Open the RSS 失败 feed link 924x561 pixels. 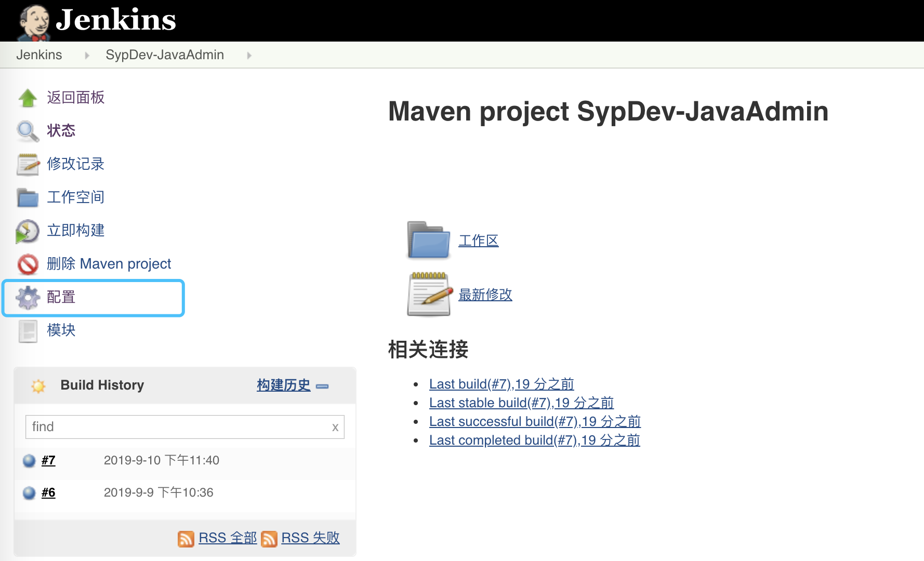310,538
